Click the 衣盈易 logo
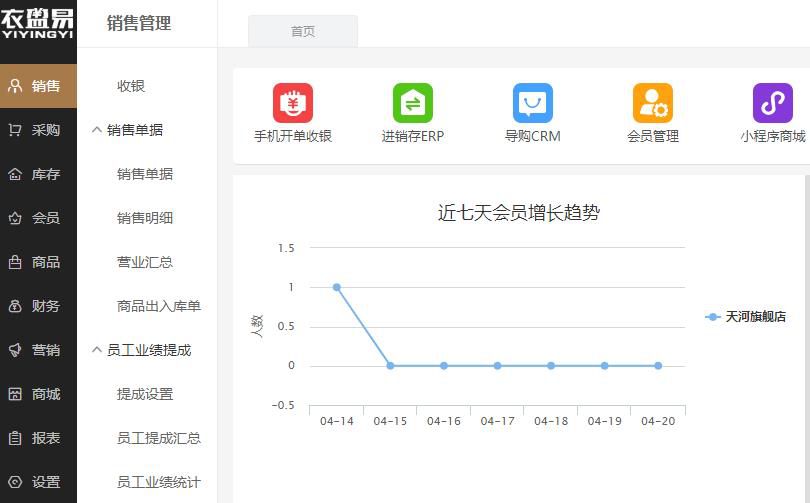This screenshot has height=503, width=810. [38, 24]
